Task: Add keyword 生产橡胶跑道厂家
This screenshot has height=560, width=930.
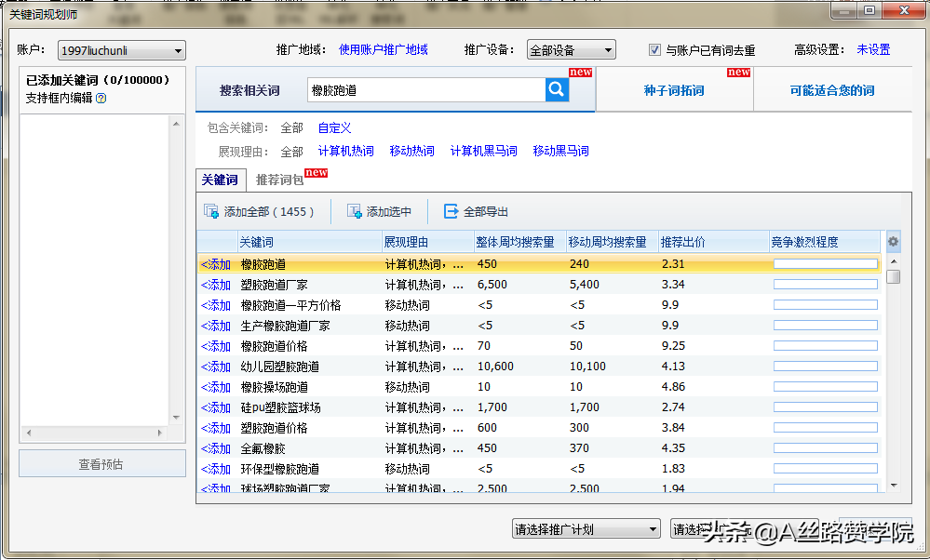Action: pyautogui.click(x=216, y=326)
